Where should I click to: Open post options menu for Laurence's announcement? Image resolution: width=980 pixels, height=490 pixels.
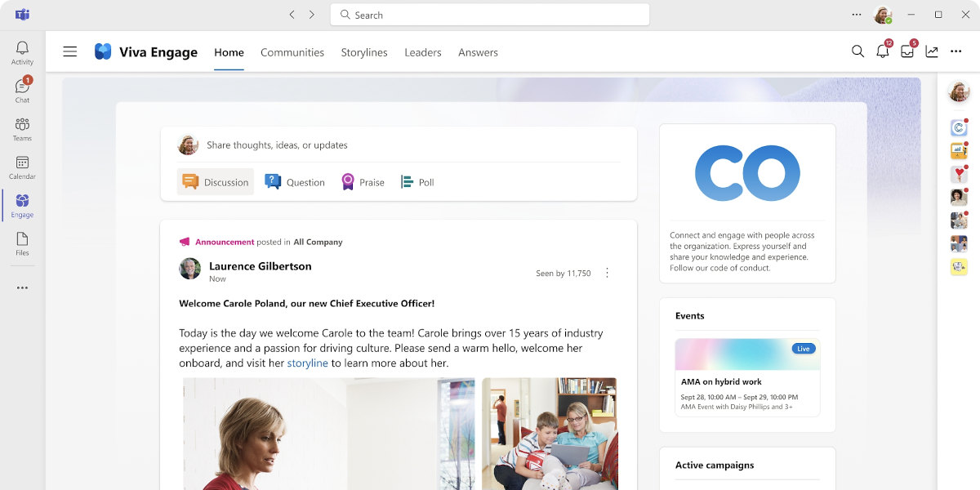607,273
